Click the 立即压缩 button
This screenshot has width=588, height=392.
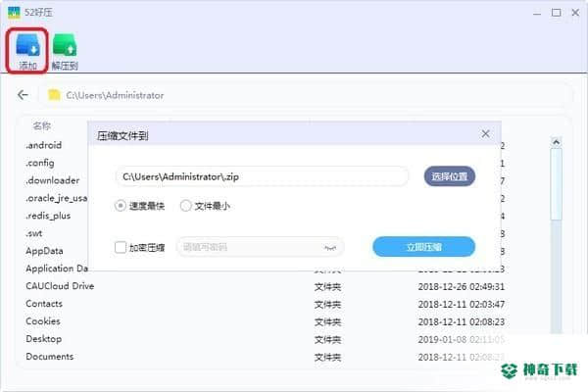(423, 247)
